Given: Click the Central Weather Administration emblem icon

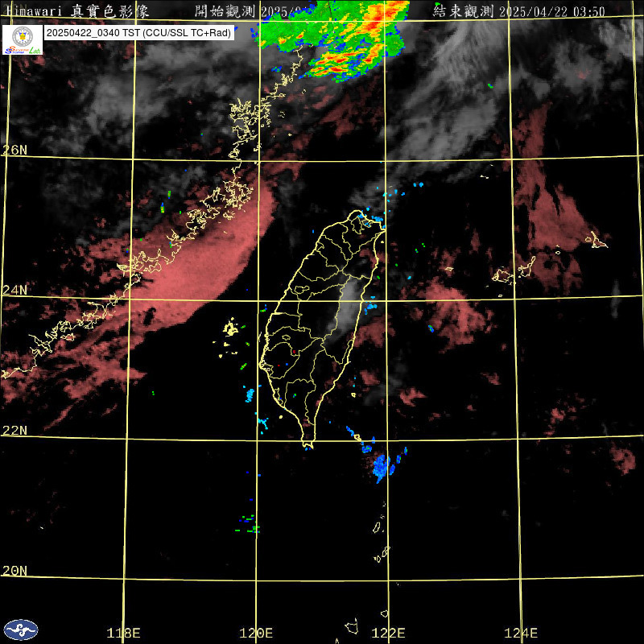Looking at the screenshot, I should pyautogui.click(x=21, y=630).
